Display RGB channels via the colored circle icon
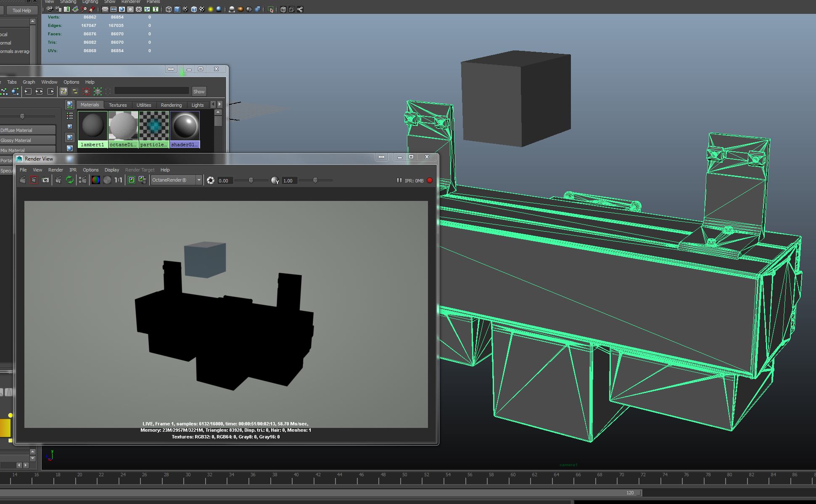The height and width of the screenshot is (504, 816). [x=96, y=180]
